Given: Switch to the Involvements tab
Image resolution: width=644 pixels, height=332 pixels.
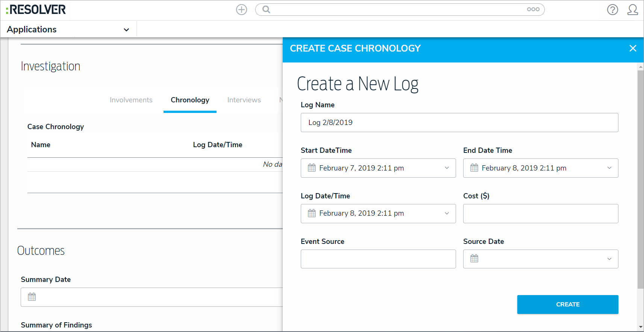Looking at the screenshot, I should (131, 100).
